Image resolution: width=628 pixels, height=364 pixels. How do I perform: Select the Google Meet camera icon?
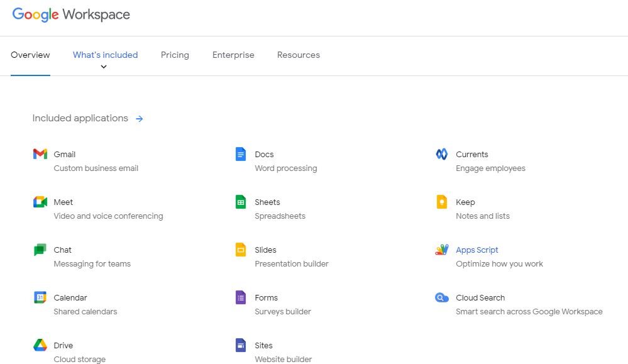pos(40,202)
